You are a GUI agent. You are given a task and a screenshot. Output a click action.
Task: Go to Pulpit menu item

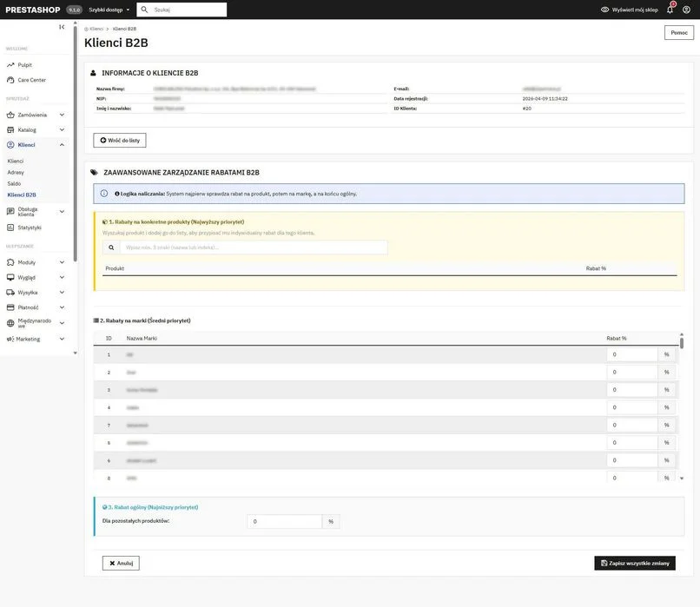tap(25, 65)
